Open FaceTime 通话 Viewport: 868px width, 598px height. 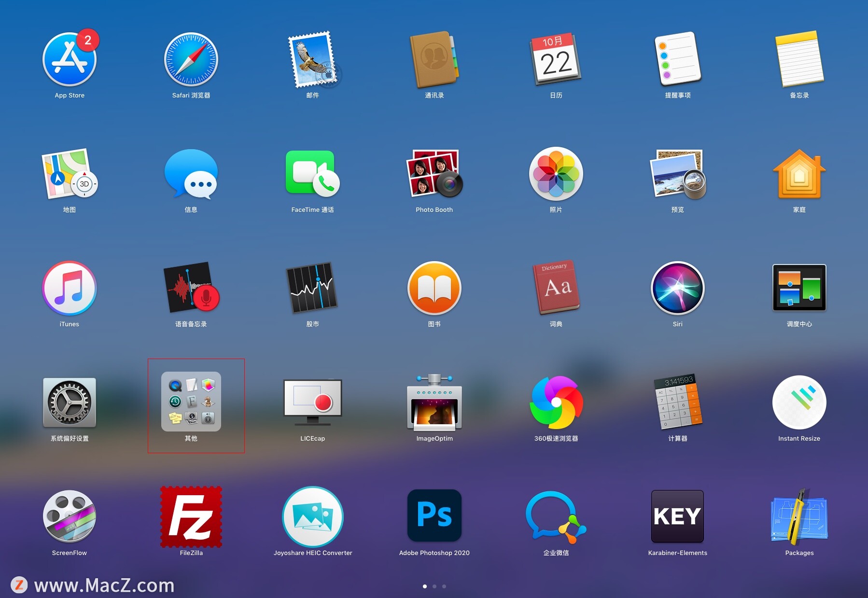[x=313, y=174]
